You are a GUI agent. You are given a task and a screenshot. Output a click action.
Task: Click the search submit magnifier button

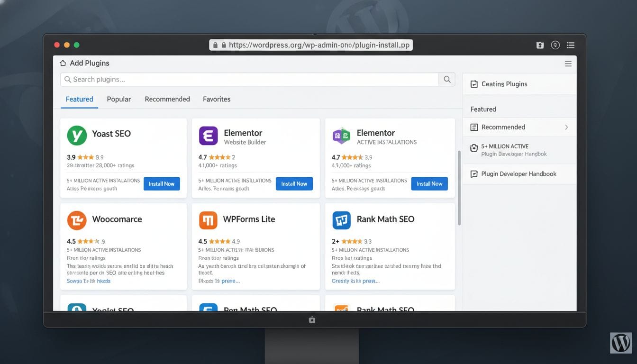click(x=447, y=80)
